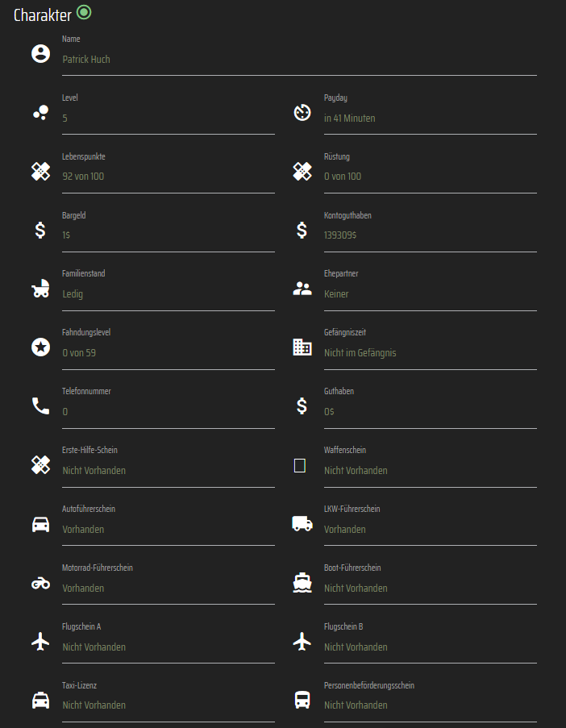The height and width of the screenshot is (728, 566).
Task: Click the 'Flugschein B' label
Action: pos(343,626)
